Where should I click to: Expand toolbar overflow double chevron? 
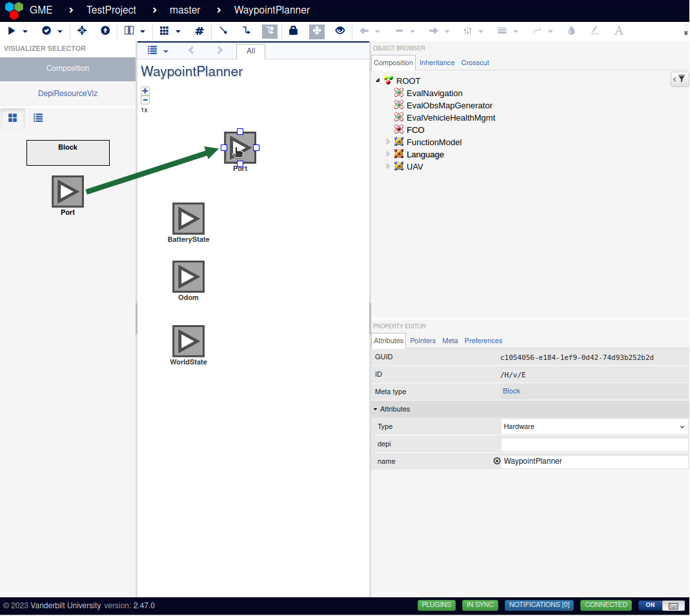685,33
